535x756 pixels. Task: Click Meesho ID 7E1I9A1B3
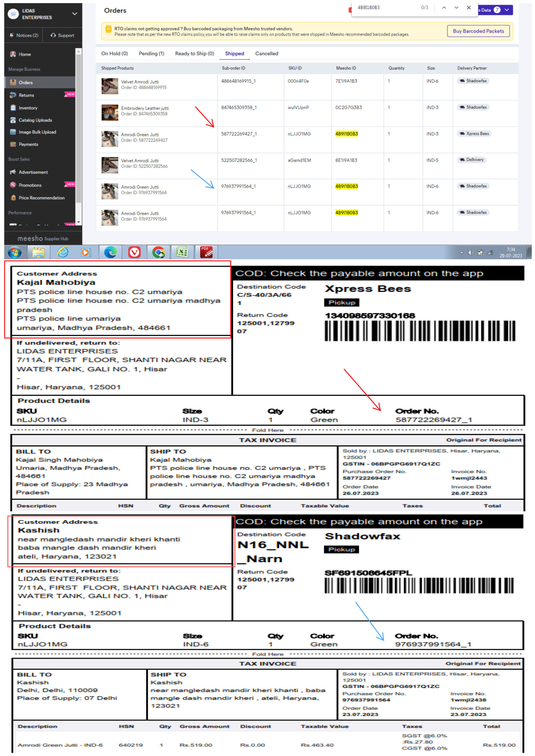click(346, 81)
